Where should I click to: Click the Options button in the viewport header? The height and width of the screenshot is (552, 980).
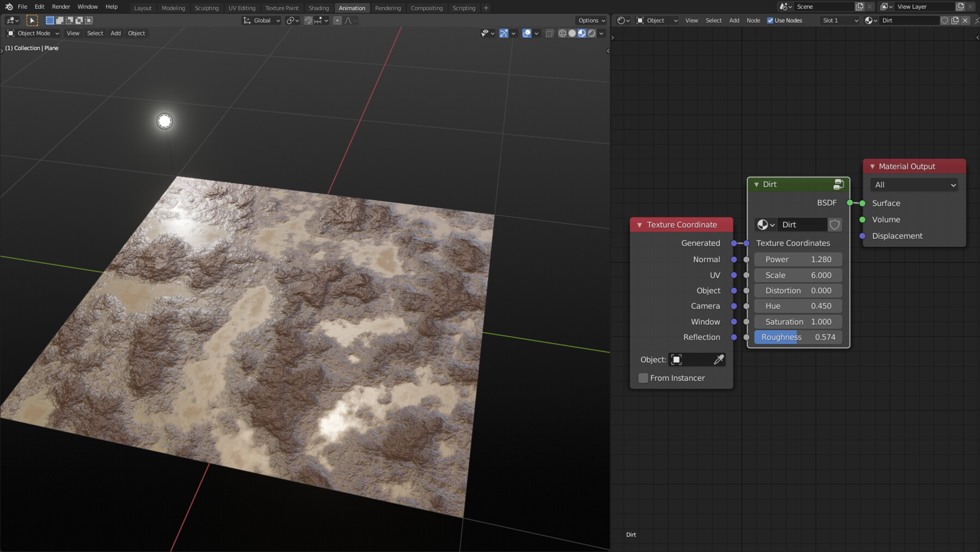(591, 20)
